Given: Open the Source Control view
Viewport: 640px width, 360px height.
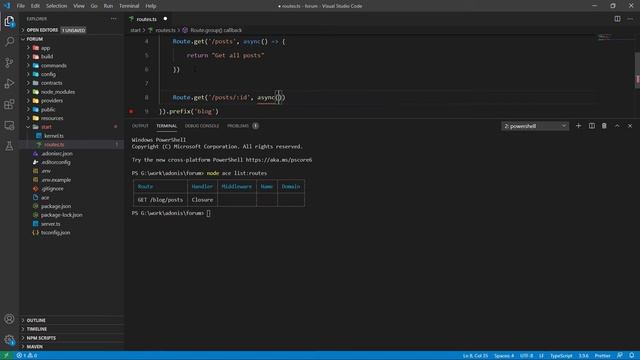Looking at the screenshot, I should pos(9,62).
